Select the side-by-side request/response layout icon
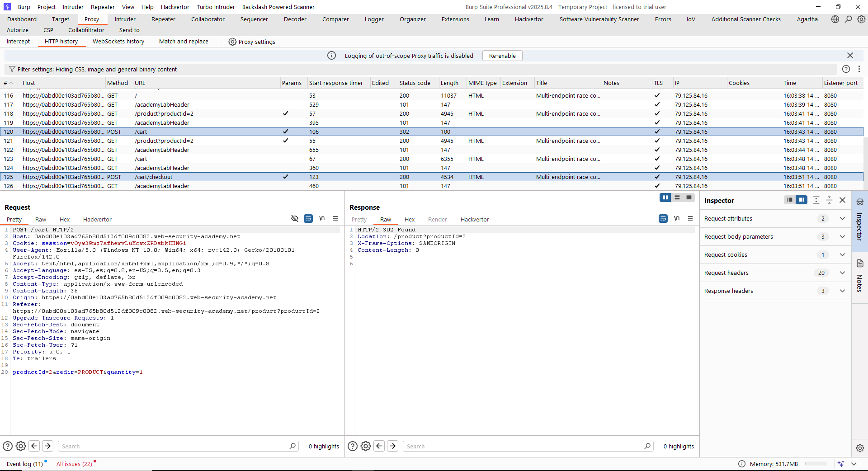868x471 pixels. (x=665, y=198)
